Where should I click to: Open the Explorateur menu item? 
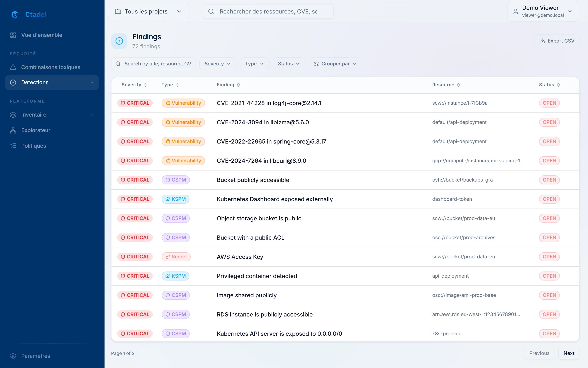[x=52, y=130]
